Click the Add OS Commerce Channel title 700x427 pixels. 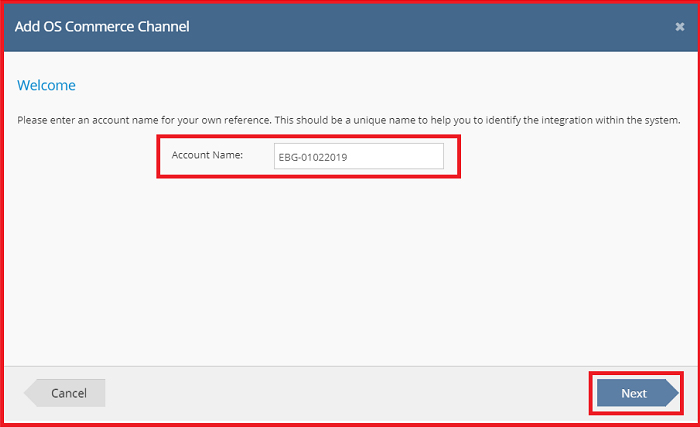click(102, 27)
